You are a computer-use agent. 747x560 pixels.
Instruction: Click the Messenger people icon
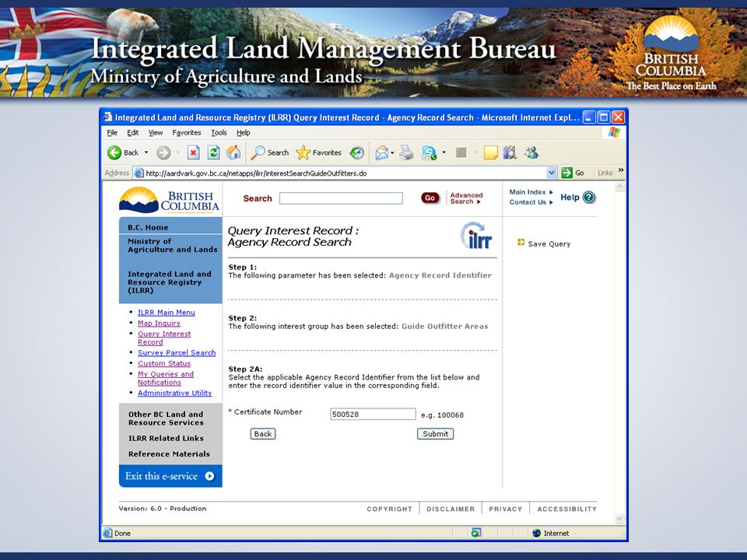[531, 152]
